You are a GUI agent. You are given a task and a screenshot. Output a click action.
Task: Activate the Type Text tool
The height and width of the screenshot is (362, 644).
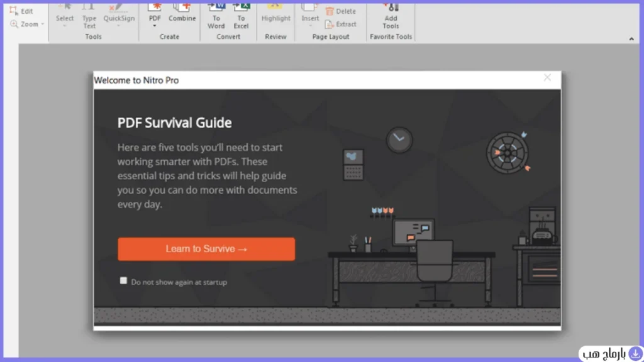click(89, 16)
